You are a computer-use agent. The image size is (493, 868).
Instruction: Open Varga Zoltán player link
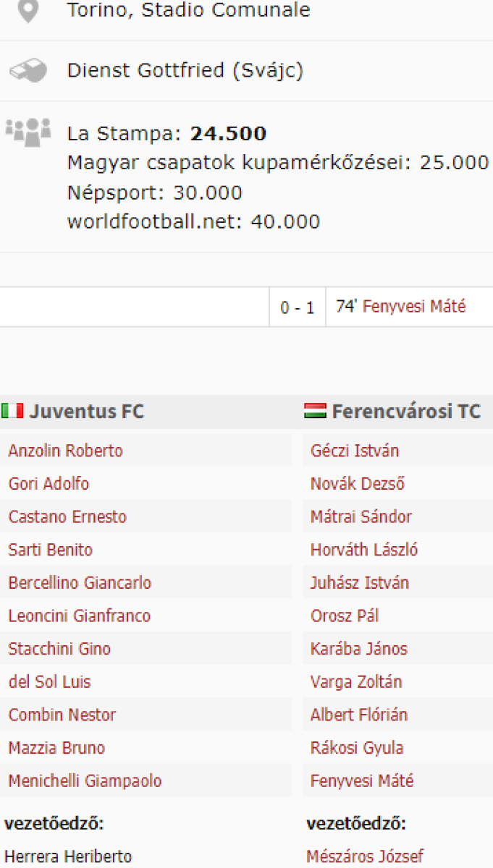(356, 681)
